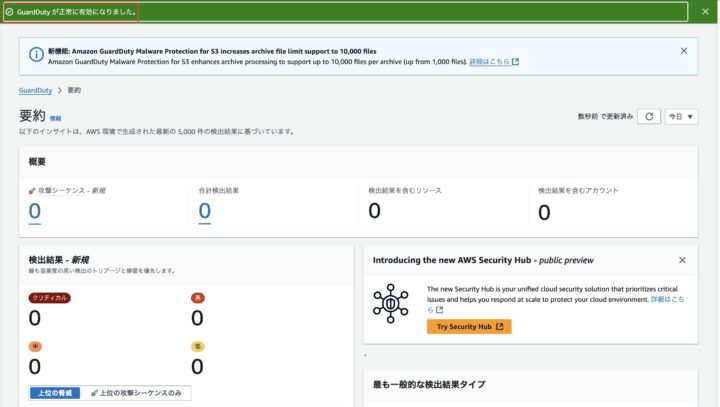Switch to 上位の攻撃シーケンスのみ view
Image resolution: width=720 pixels, height=407 pixels.
(137, 393)
